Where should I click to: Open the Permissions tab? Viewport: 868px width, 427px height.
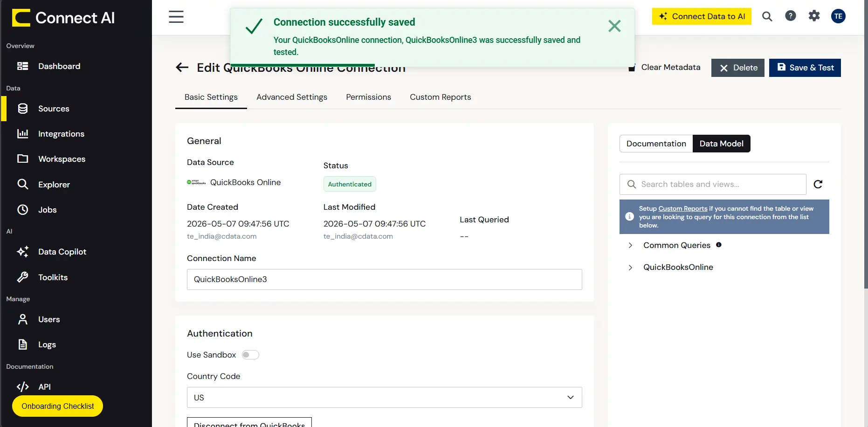point(368,97)
